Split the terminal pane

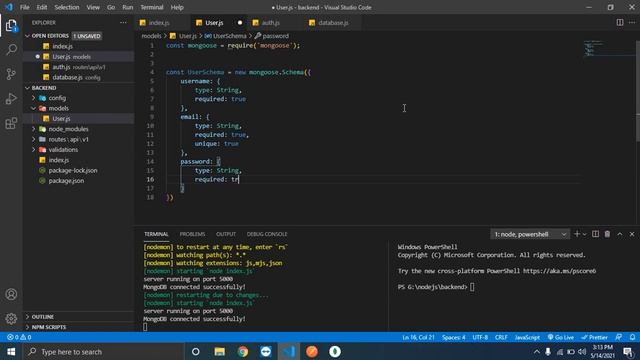point(596,234)
